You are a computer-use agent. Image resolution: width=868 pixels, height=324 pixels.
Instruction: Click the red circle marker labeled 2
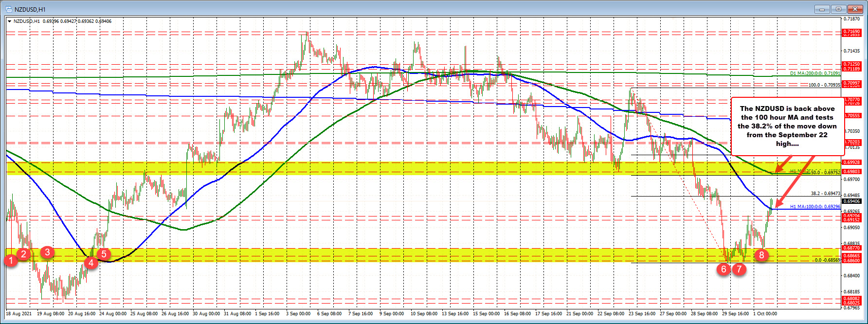tap(23, 253)
